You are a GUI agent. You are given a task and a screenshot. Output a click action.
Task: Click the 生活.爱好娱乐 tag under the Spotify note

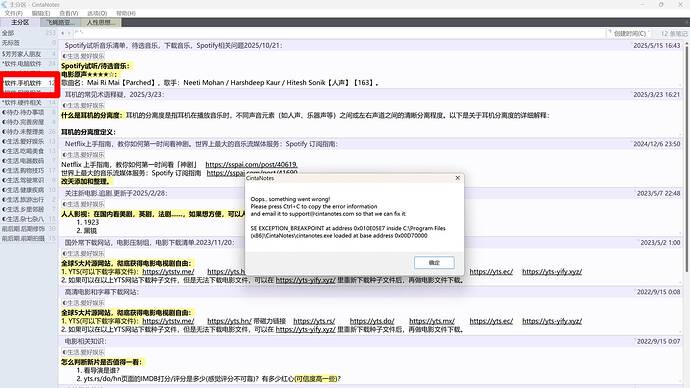(84, 56)
